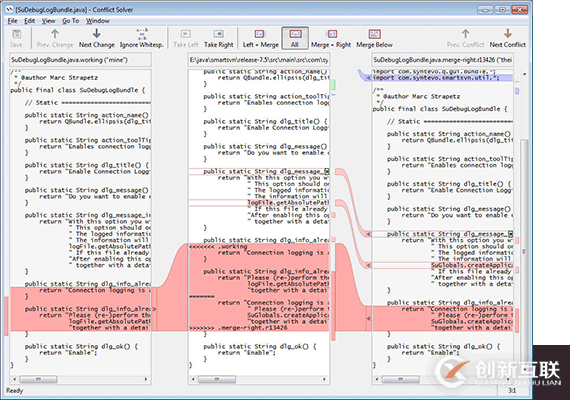Click 'import com.syntevo.smartsvn.util.*;' line in right pane

click(436, 77)
